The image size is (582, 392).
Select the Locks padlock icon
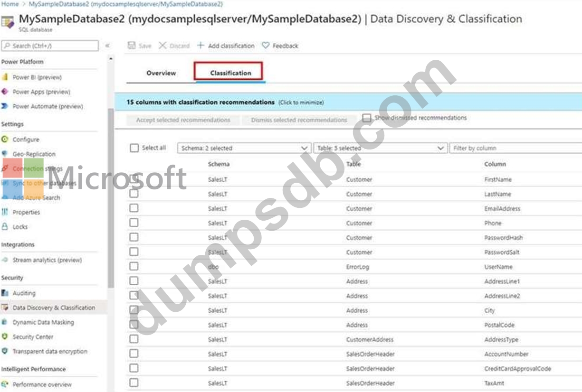pyautogui.click(x=5, y=227)
